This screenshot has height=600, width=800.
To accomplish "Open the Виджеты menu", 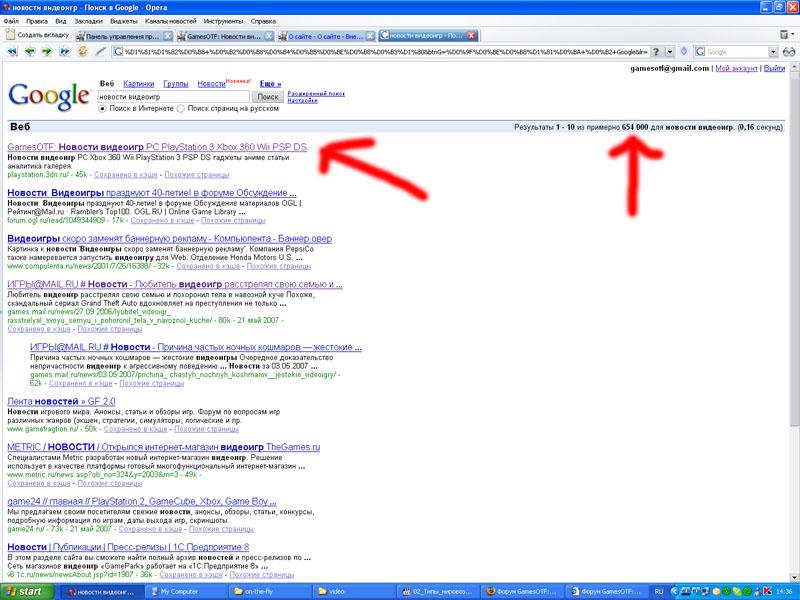I will coord(123,21).
